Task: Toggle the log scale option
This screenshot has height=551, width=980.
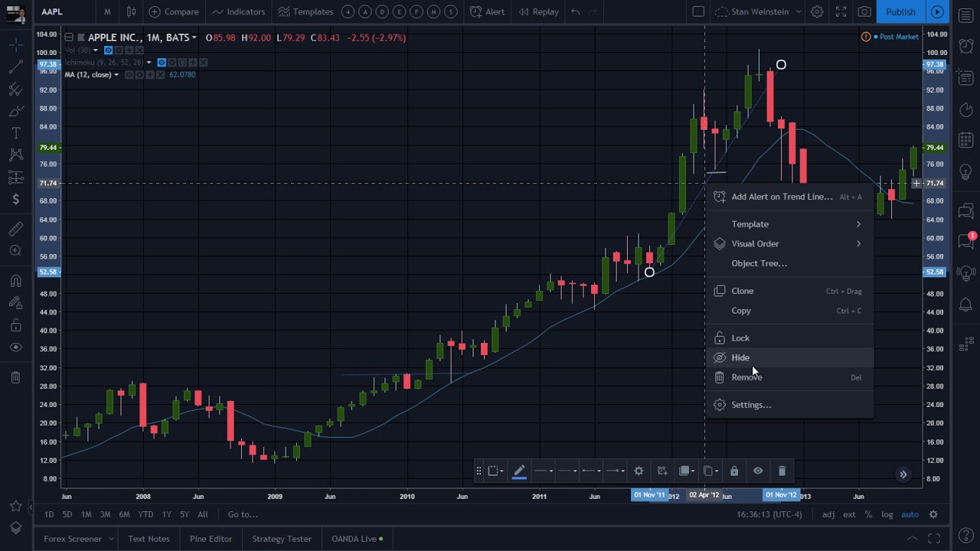Action: [x=887, y=514]
